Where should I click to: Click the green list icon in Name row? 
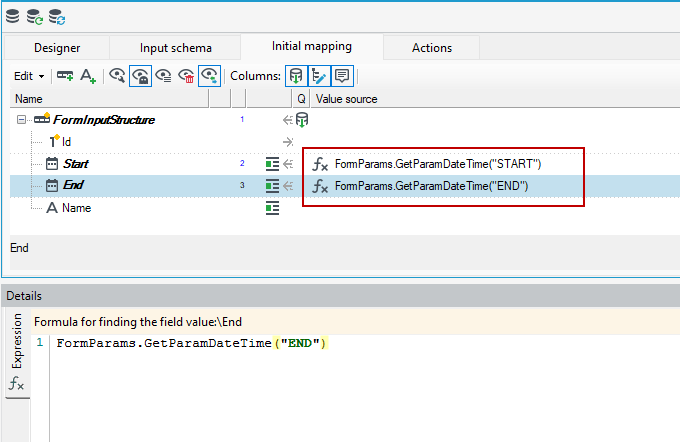pos(272,208)
